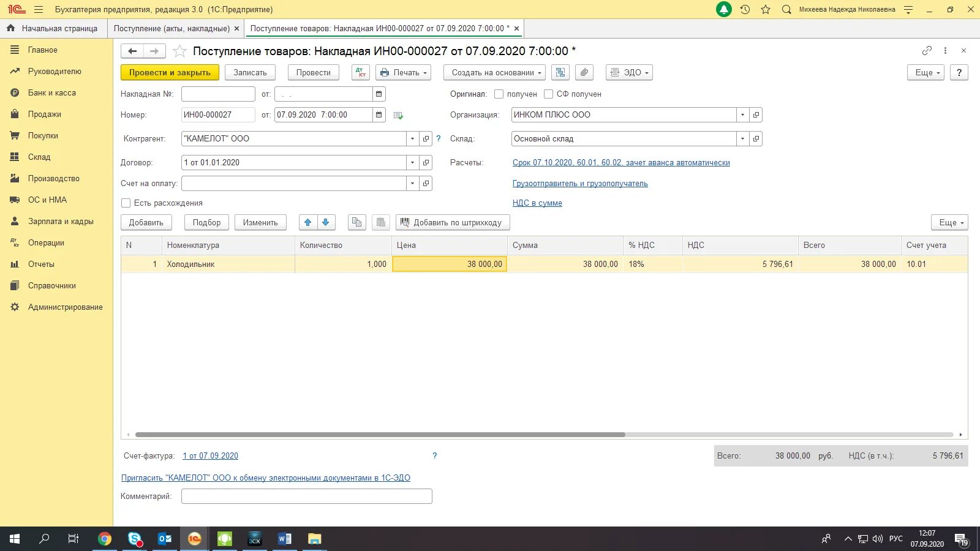Open Печать dropdown menu
Screen dimensions: 980x551
tap(403, 72)
